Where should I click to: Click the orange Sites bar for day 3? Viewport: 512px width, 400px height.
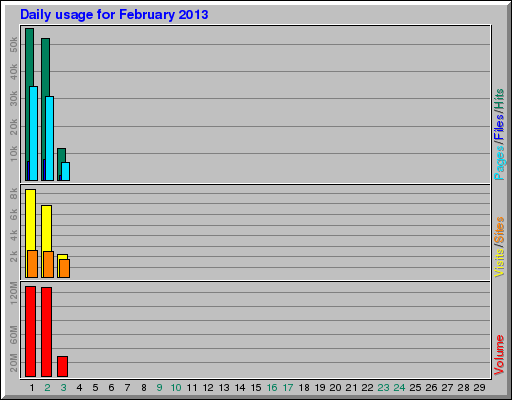pos(64,268)
